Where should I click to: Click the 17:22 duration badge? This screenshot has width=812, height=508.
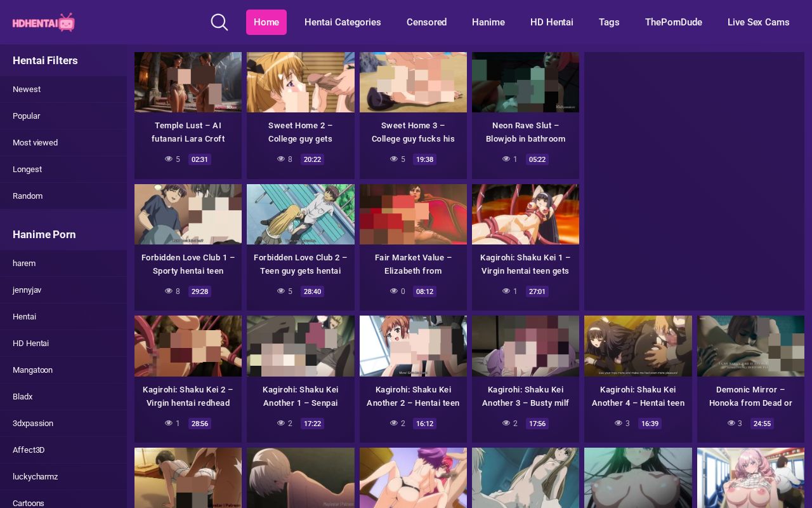(x=312, y=424)
